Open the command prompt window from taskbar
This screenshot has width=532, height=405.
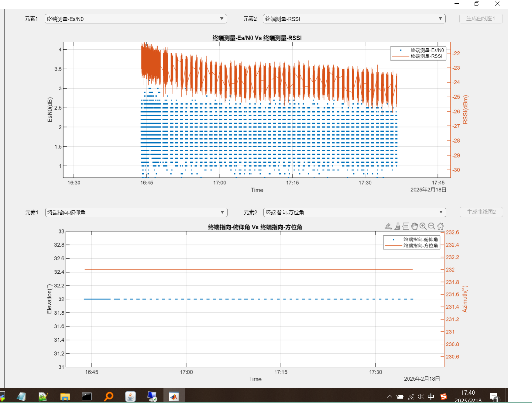[x=87, y=396]
